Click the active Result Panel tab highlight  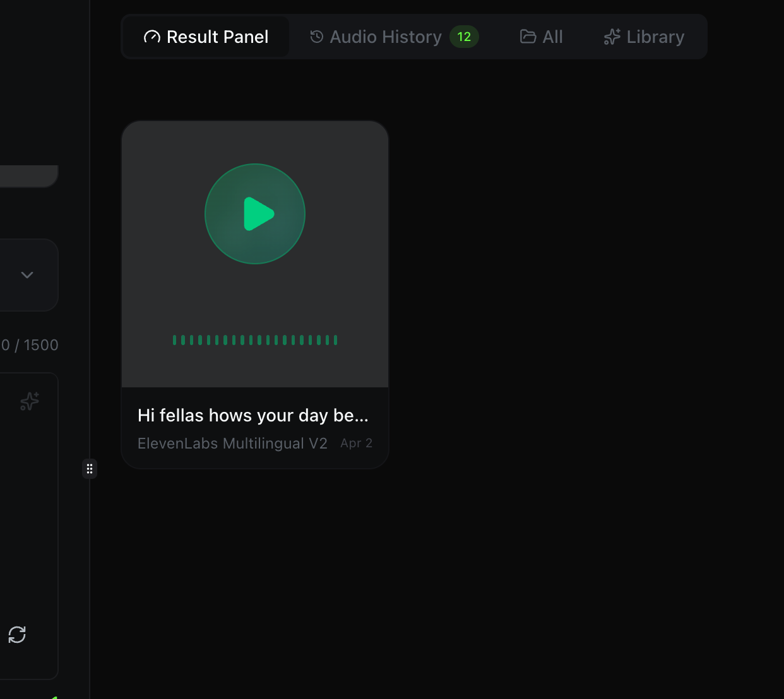pos(205,37)
